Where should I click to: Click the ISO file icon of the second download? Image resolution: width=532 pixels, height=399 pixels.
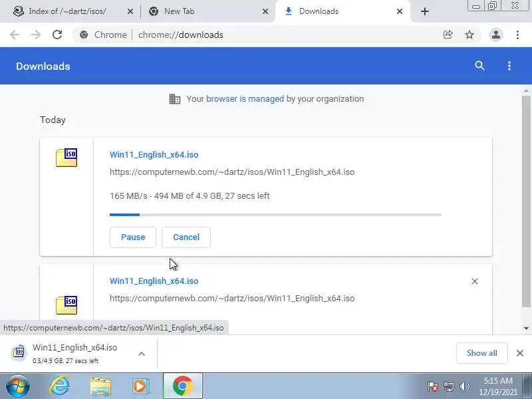[66, 305]
